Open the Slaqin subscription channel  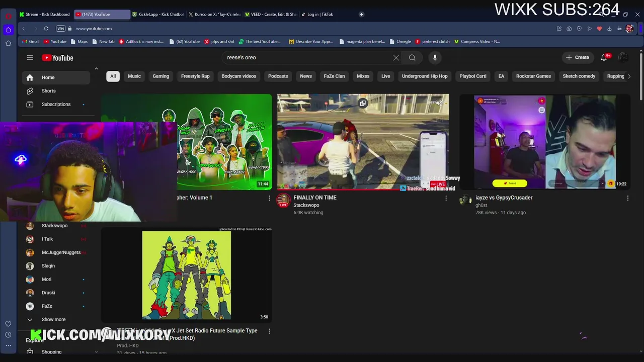coord(56,266)
